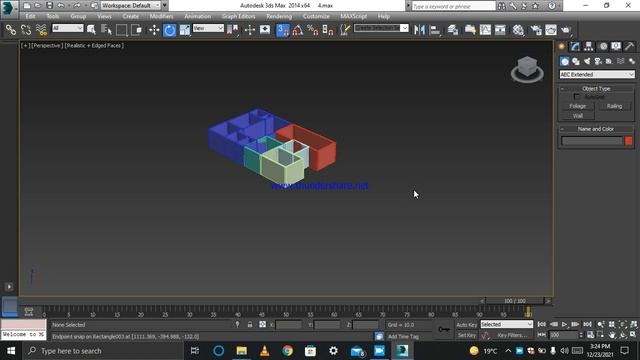Click the Use Pivot Point Center icon
Screen dimensions: 640x360
[233, 29]
